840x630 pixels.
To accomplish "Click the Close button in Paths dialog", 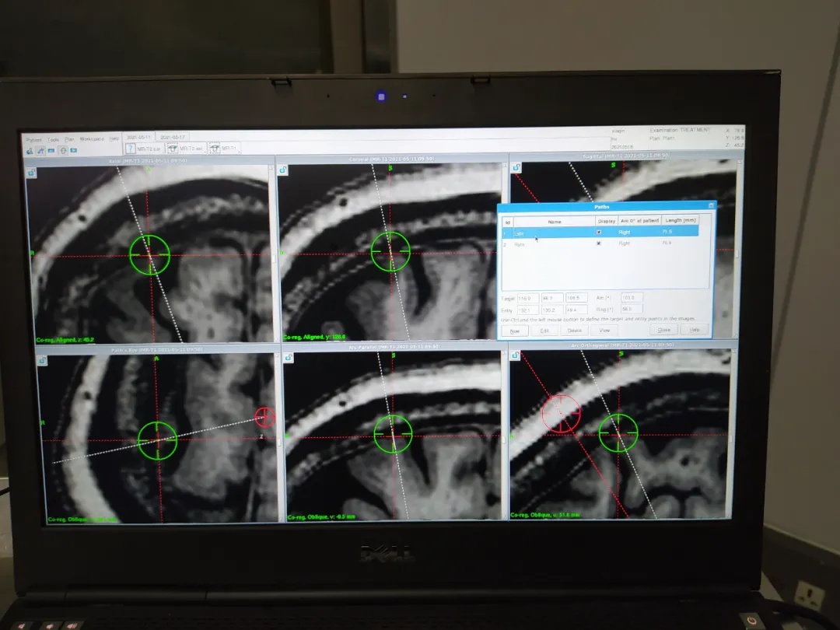I will tap(663, 330).
